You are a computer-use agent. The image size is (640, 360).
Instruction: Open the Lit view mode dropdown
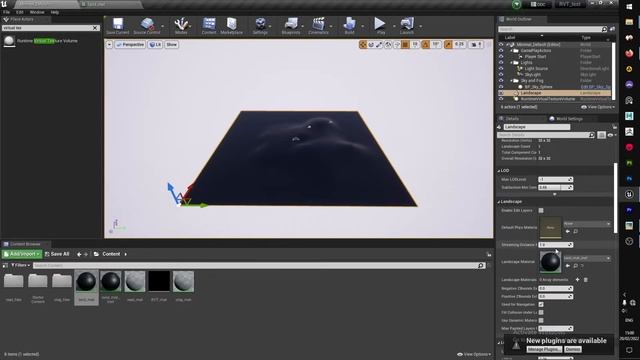155,44
